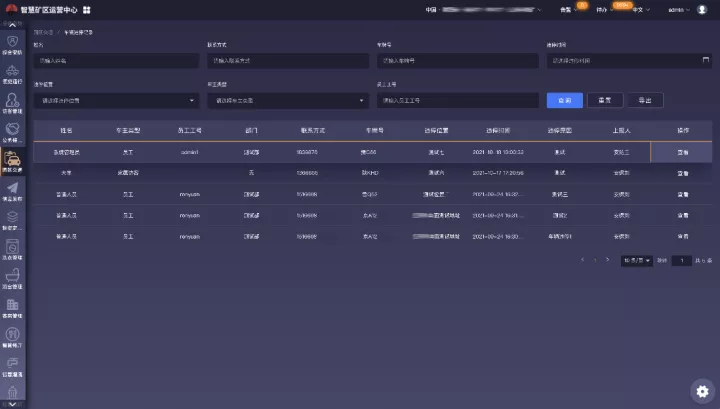Click the blue 查询 search button
This screenshot has width=720, height=409.
[x=564, y=101]
